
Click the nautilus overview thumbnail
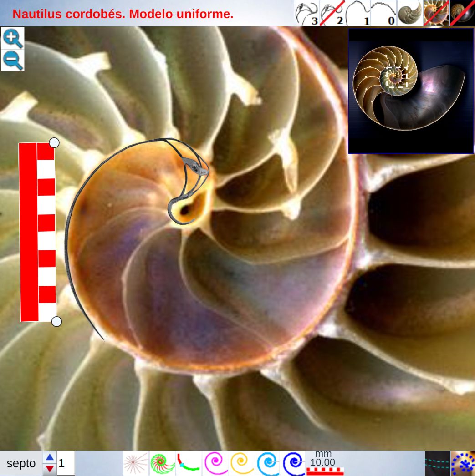[x=411, y=91]
